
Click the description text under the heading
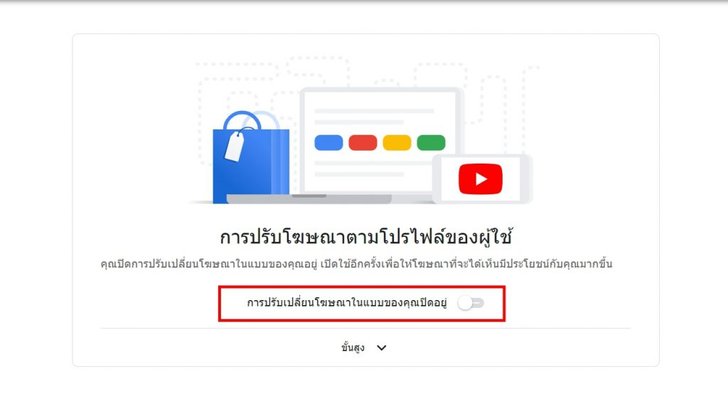[x=357, y=264]
